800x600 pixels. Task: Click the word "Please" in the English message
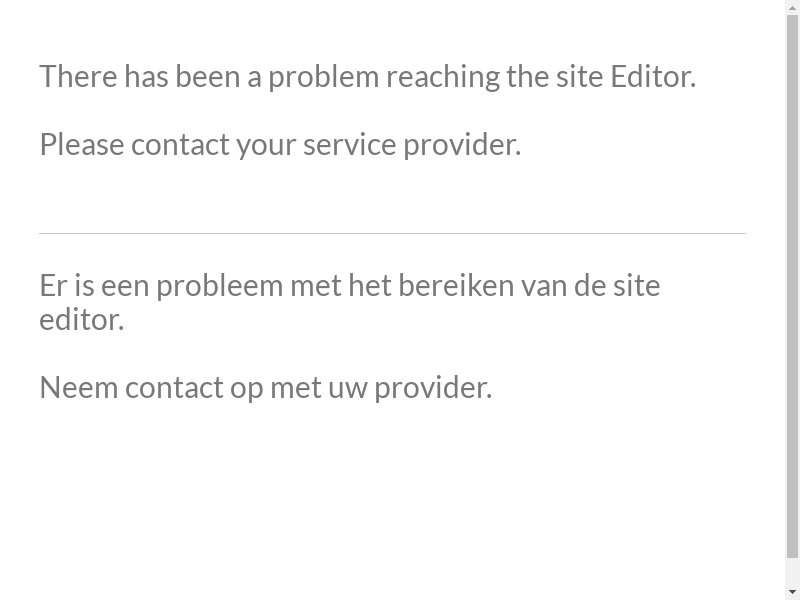point(81,145)
